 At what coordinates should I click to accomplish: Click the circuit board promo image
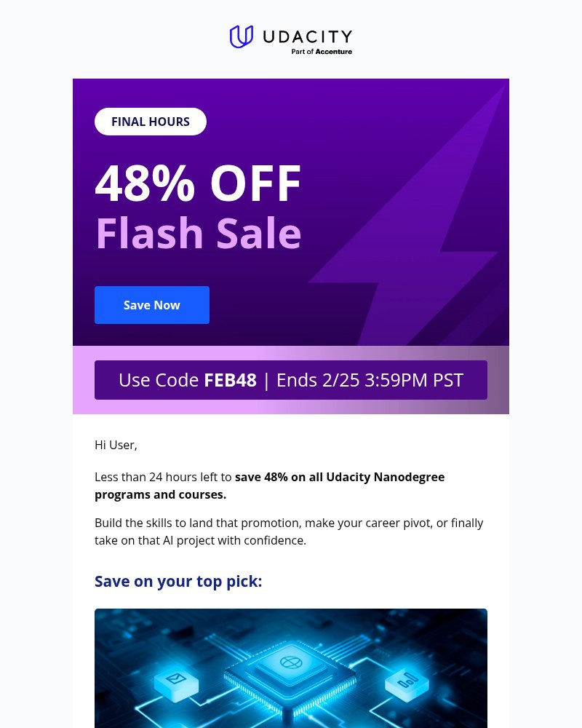click(x=291, y=668)
